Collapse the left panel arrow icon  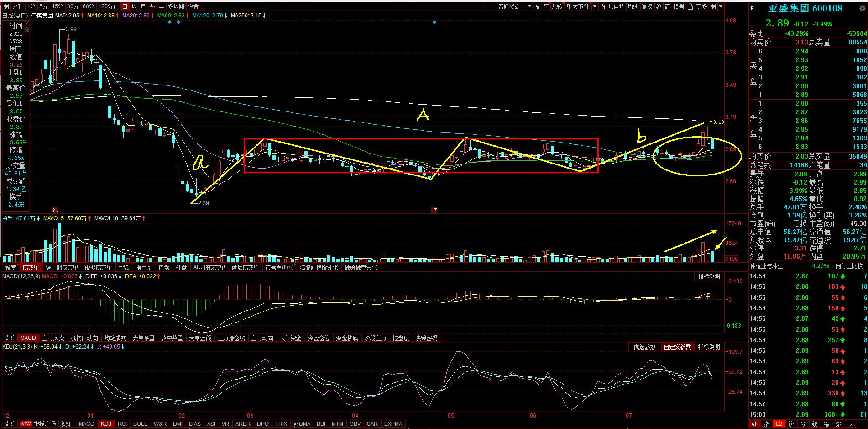[x=6, y=6]
